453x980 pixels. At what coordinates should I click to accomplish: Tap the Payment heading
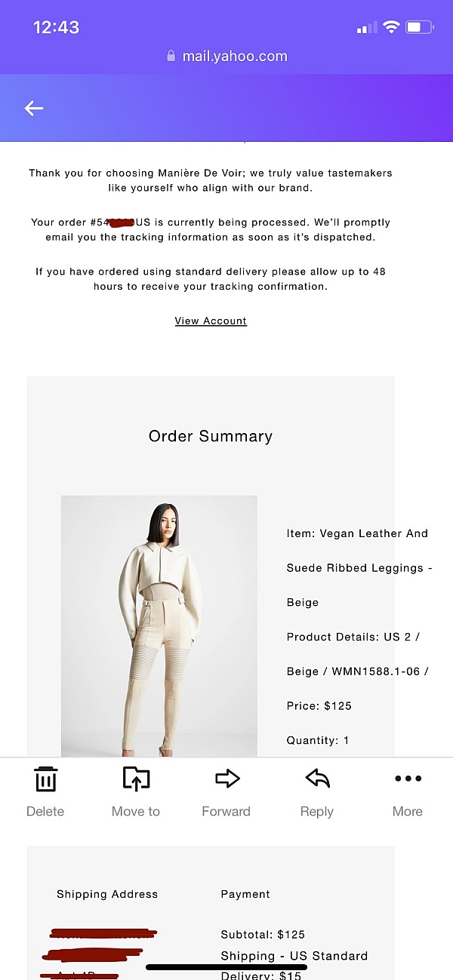(245, 894)
